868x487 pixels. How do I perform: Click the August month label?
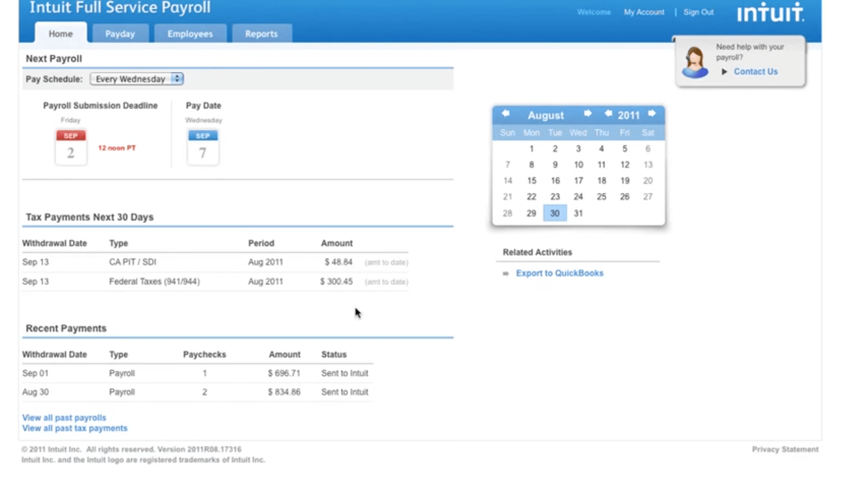click(546, 115)
